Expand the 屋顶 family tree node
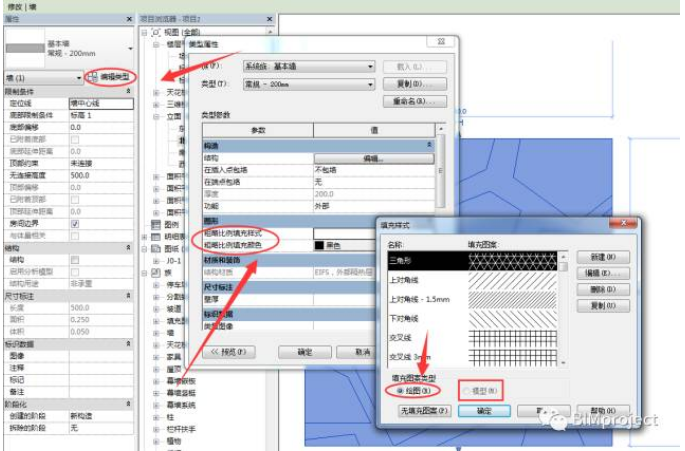 156,369
